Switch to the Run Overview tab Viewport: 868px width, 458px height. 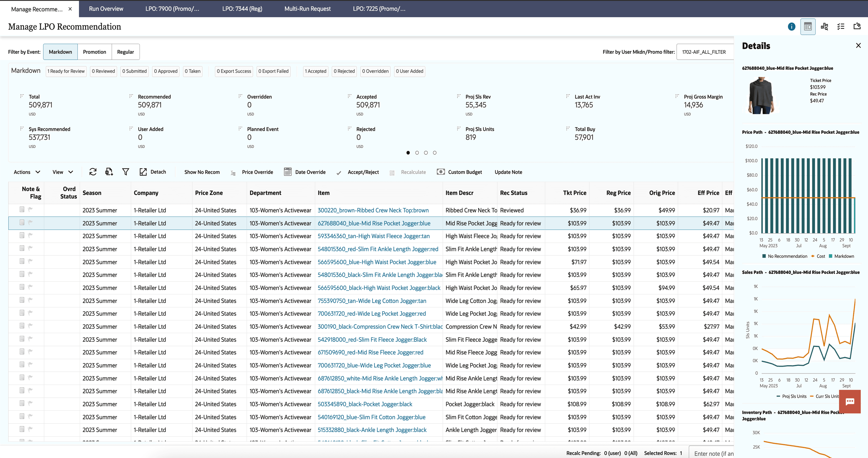[x=106, y=9]
